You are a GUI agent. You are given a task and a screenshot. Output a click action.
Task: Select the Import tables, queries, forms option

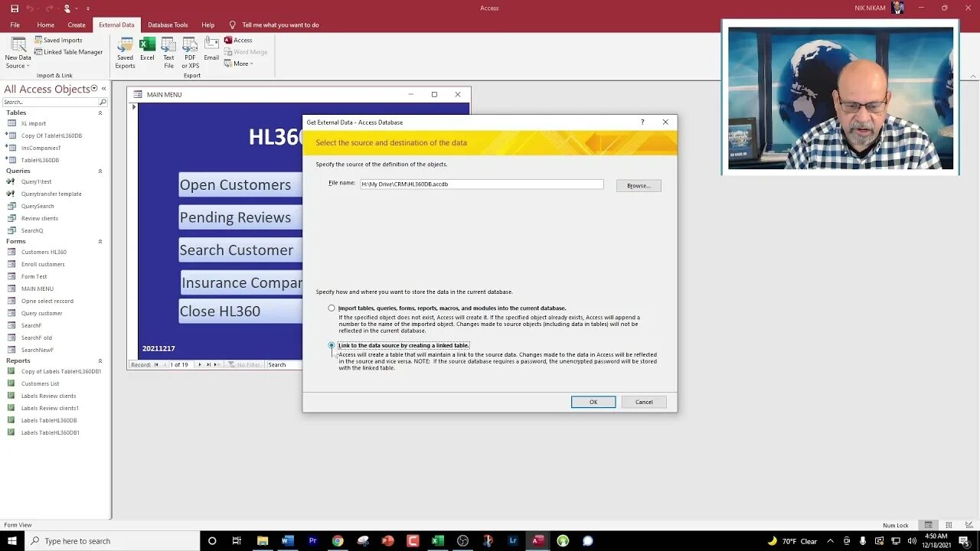[x=332, y=308]
